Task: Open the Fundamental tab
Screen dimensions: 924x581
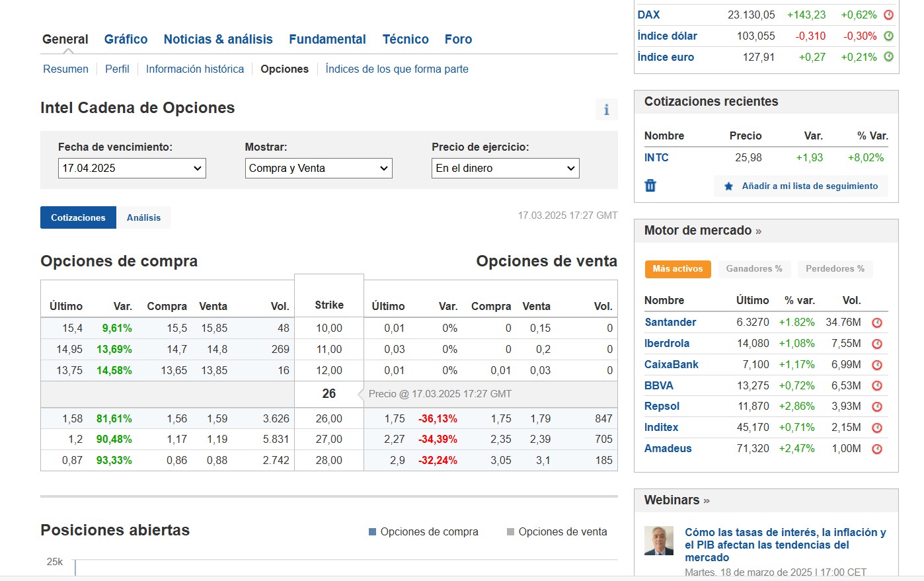Action: [x=327, y=39]
